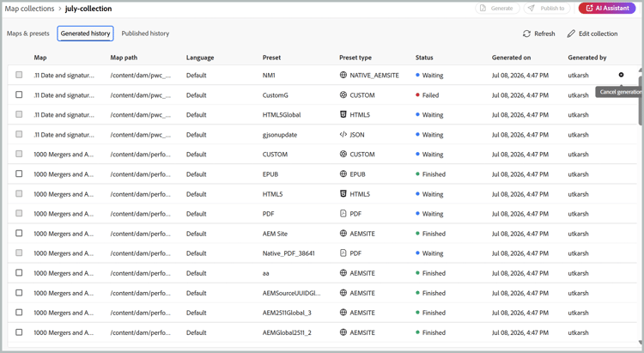
Task: Click 'HTML5Global' preset cell
Action: pyautogui.click(x=282, y=114)
